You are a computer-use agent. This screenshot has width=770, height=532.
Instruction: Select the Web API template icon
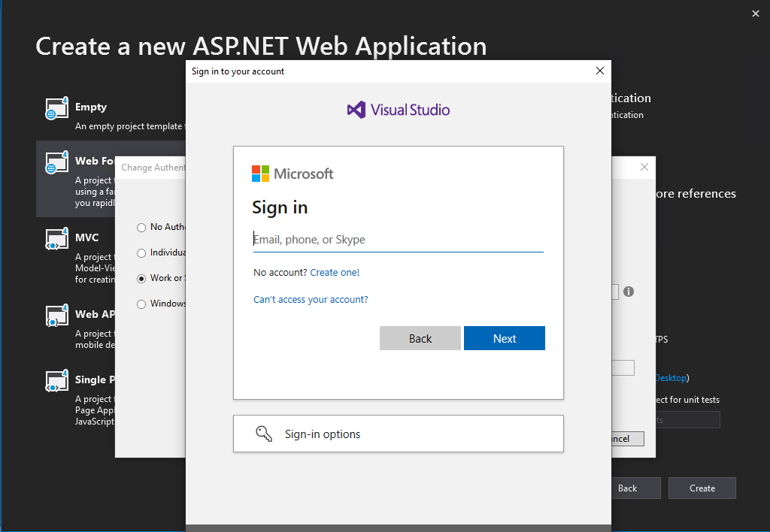(57, 315)
